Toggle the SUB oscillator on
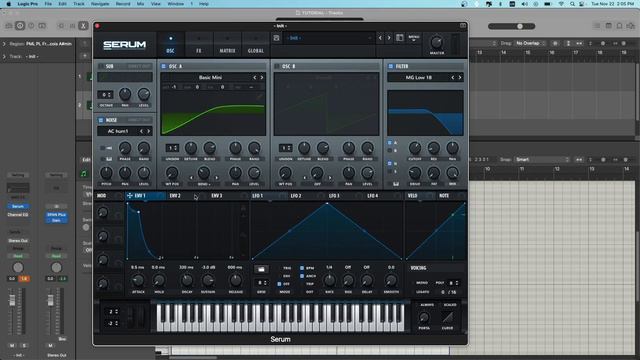The image size is (640, 360). 101,66
